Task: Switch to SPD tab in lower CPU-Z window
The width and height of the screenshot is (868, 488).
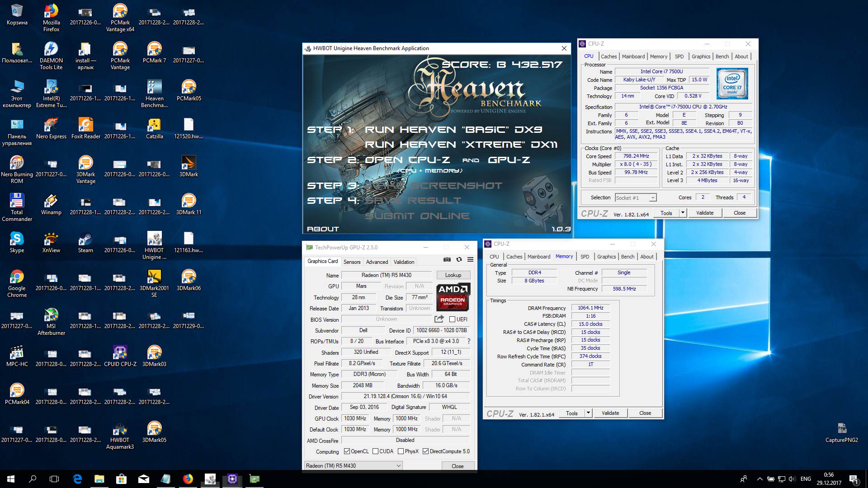Action: [585, 257]
